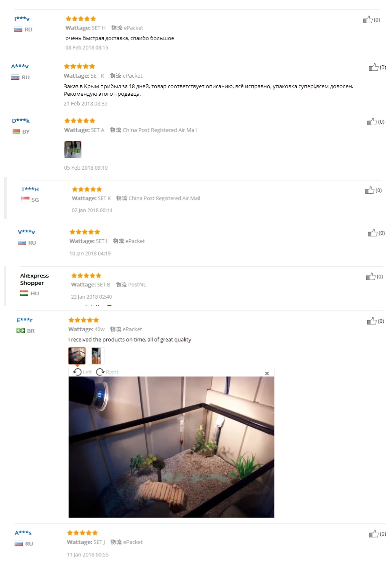392x567 pixels.
Task: Click thumbs-up on A***v's Crimea review
Action: point(373,67)
